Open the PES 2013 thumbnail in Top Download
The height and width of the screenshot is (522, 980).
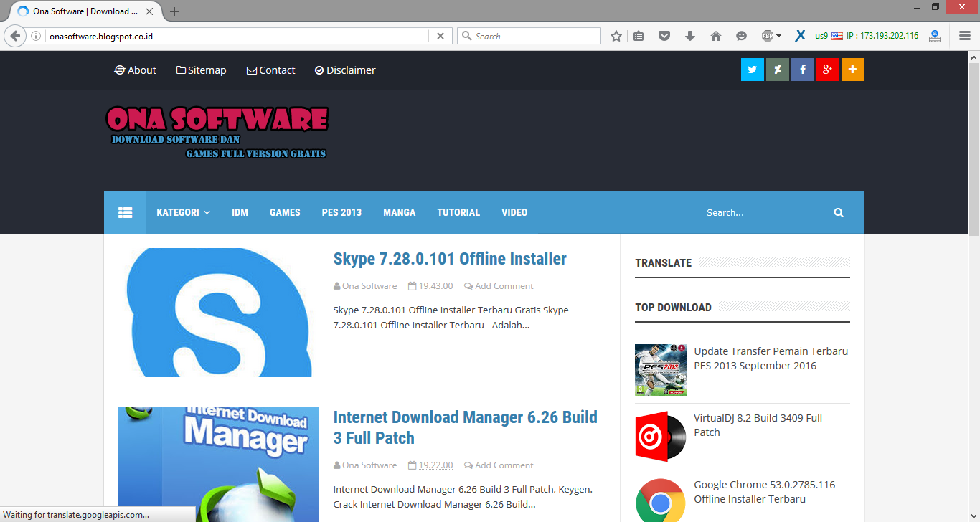pyautogui.click(x=661, y=370)
